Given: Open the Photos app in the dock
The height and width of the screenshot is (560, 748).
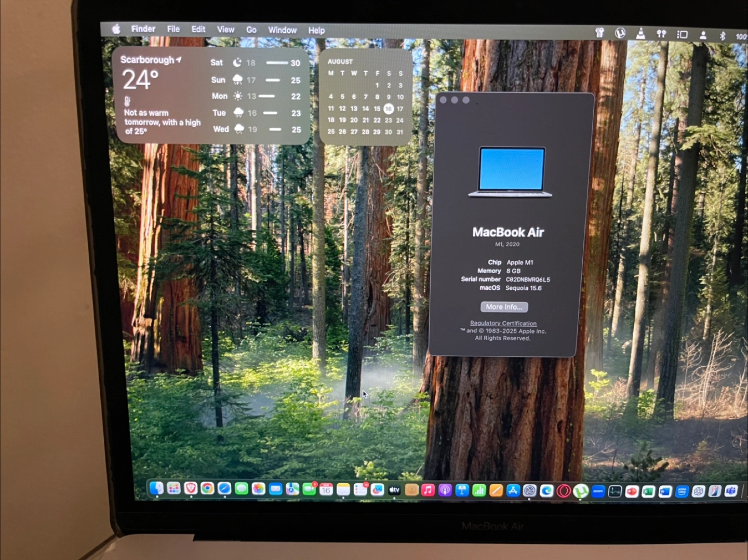Looking at the screenshot, I should coord(258,488).
